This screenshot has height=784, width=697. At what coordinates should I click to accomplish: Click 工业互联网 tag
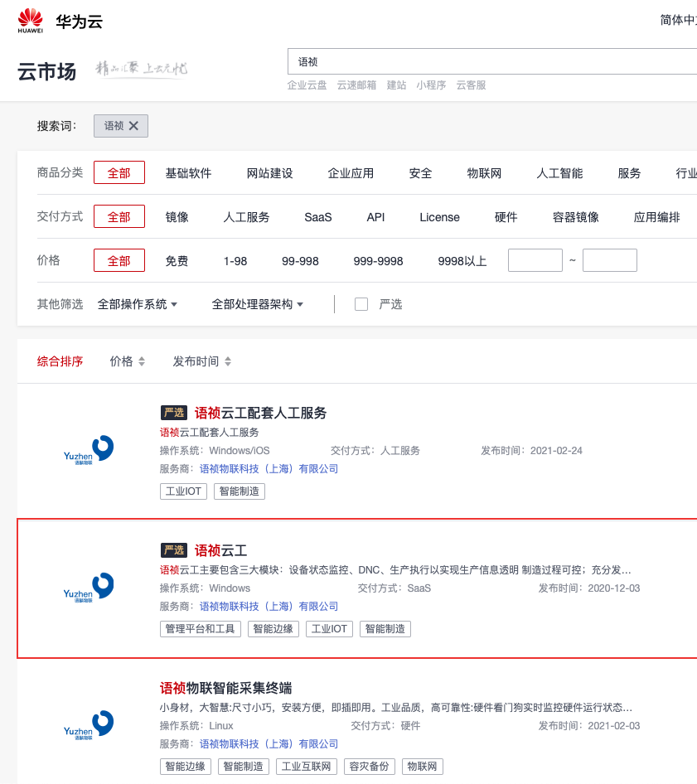click(307, 767)
